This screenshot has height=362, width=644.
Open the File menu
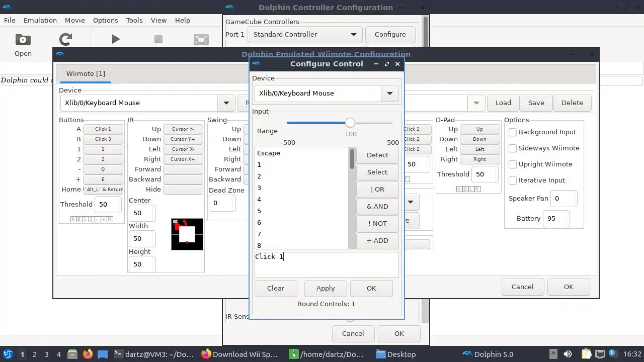pyautogui.click(x=10, y=20)
